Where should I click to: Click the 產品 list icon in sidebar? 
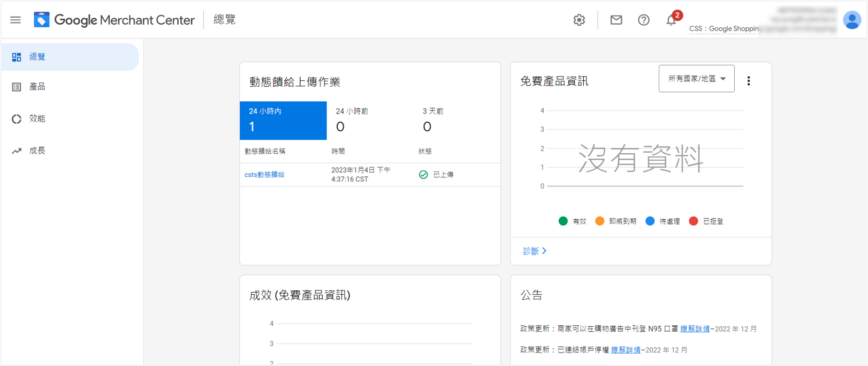[17, 87]
